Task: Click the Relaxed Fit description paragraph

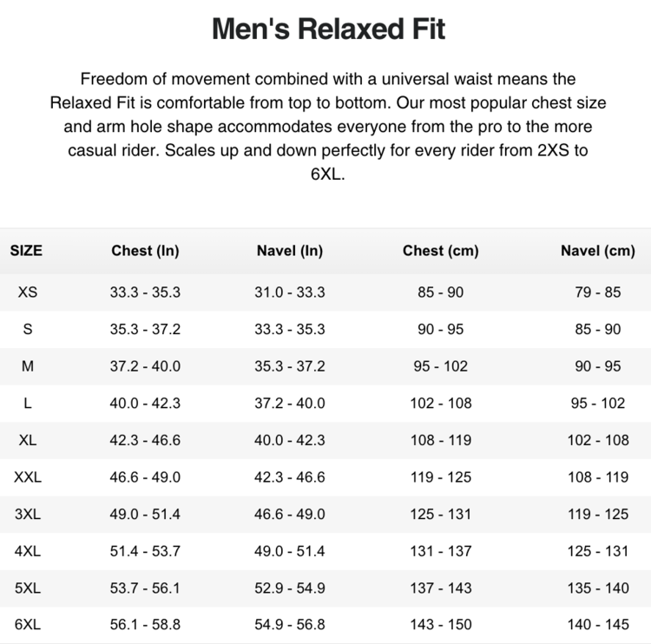Action: tap(328, 126)
